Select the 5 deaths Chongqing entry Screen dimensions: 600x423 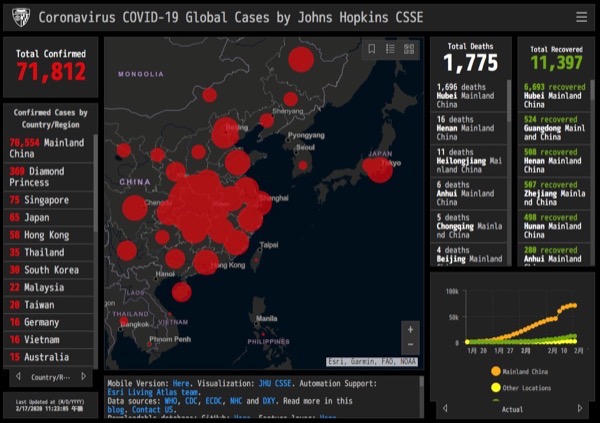[x=469, y=226]
